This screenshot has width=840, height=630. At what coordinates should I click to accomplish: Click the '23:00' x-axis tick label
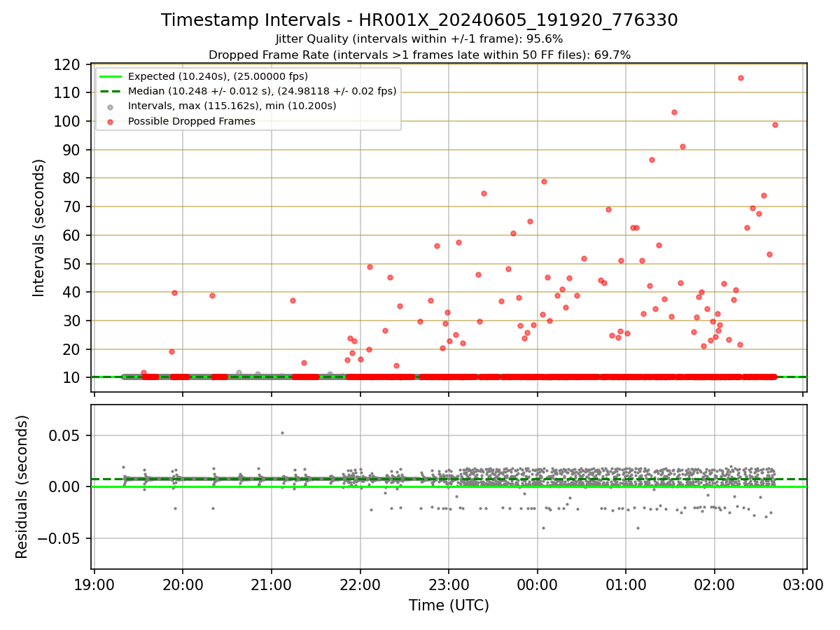click(449, 585)
